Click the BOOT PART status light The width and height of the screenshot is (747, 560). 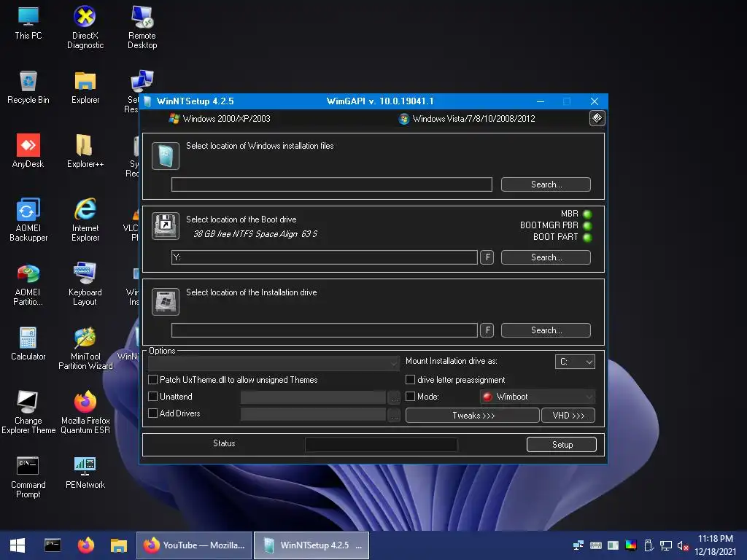(587, 237)
